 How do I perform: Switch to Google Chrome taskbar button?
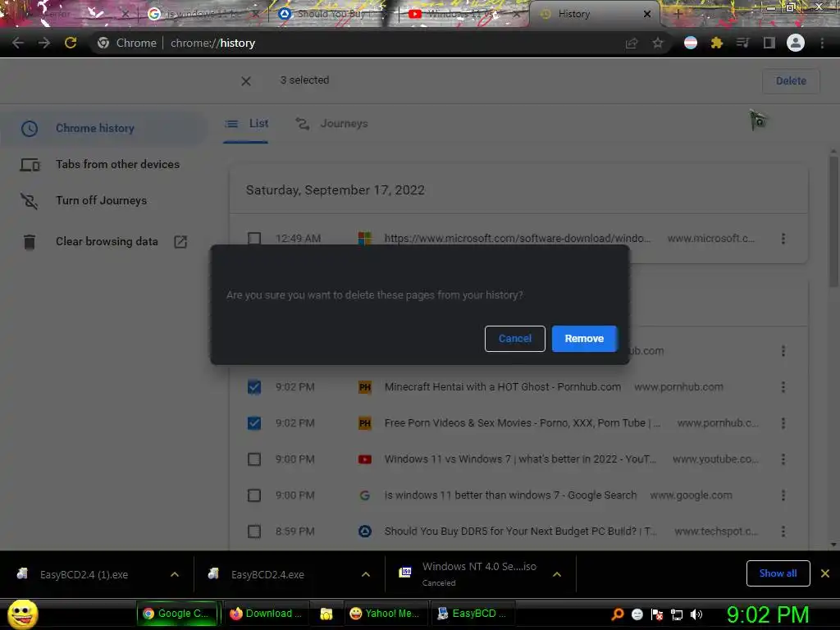coord(179,614)
